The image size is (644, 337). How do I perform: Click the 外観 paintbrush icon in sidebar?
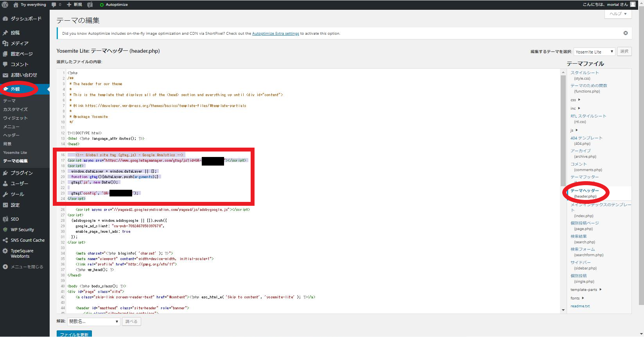[5, 89]
